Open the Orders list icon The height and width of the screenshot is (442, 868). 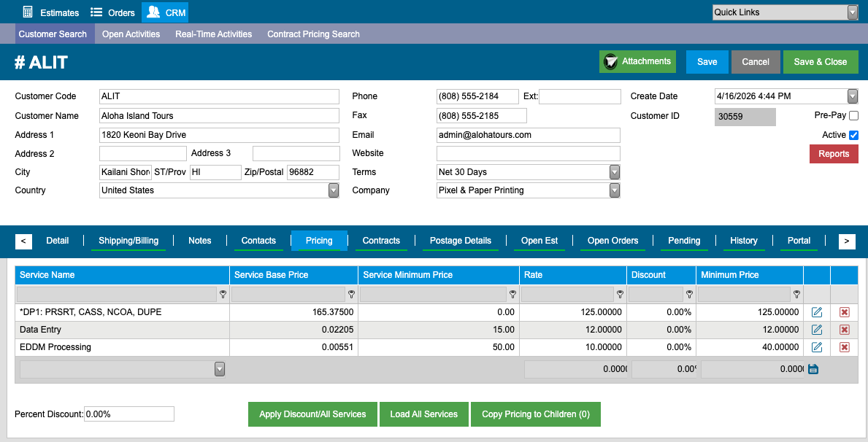96,12
